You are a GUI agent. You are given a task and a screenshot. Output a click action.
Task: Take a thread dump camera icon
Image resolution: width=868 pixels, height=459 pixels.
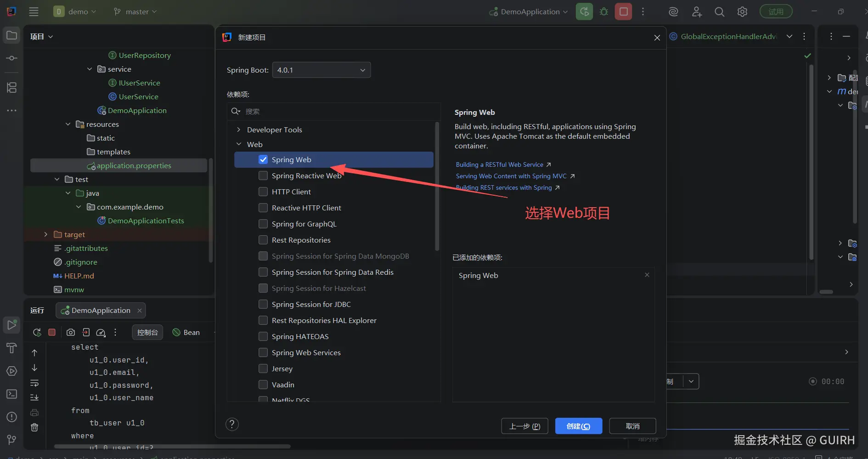click(71, 332)
